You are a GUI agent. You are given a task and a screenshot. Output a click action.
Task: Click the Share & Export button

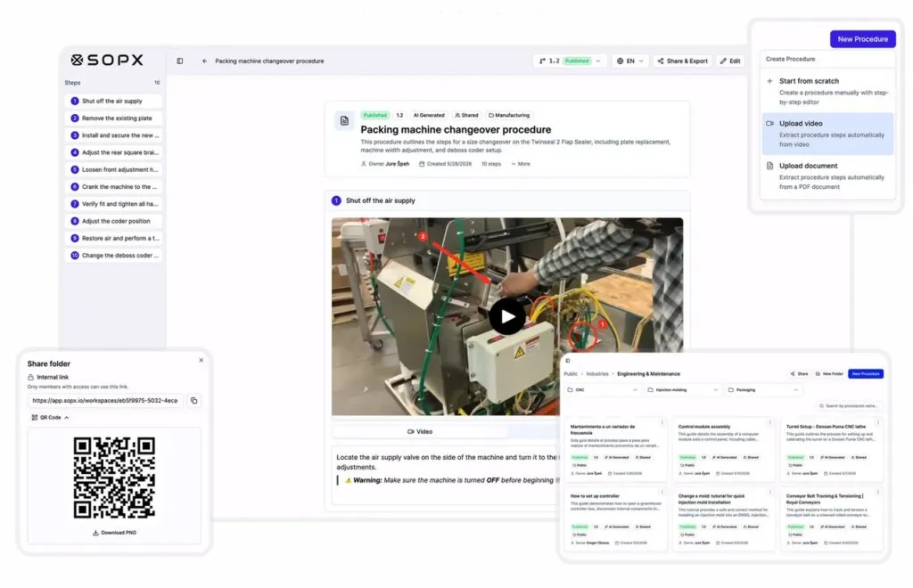click(x=682, y=61)
